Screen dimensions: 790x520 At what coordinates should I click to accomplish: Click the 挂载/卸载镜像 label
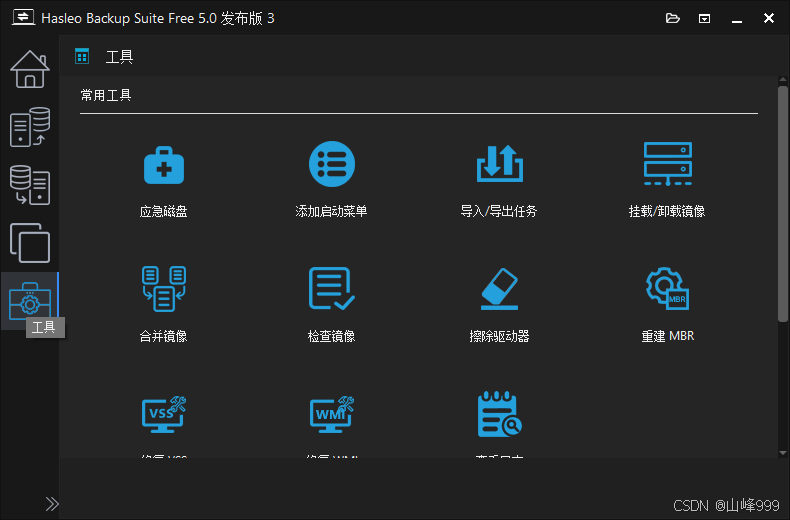point(668,211)
